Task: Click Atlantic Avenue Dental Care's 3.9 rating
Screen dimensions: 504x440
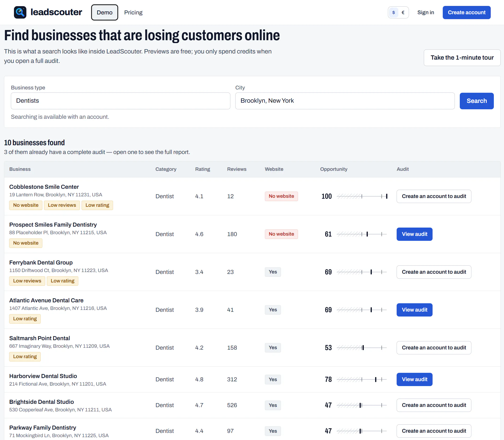Action: click(199, 310)
